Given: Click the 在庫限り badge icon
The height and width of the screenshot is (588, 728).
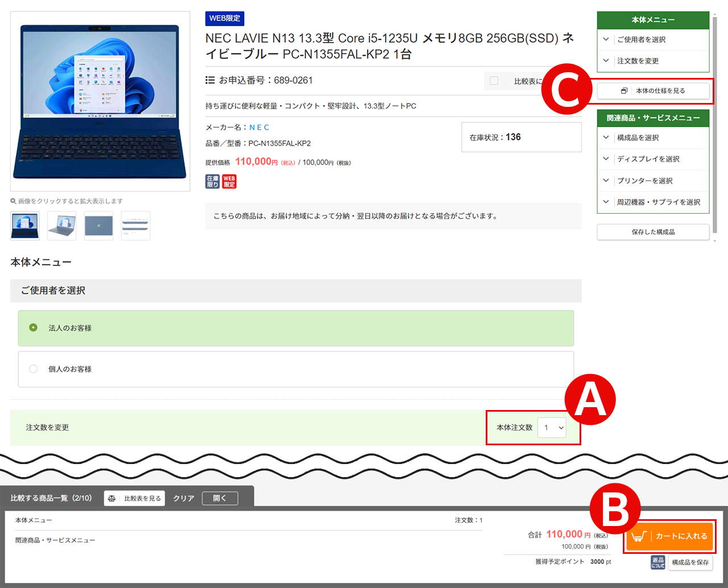Looking at the screenshot, I should (x=213, y=181).
